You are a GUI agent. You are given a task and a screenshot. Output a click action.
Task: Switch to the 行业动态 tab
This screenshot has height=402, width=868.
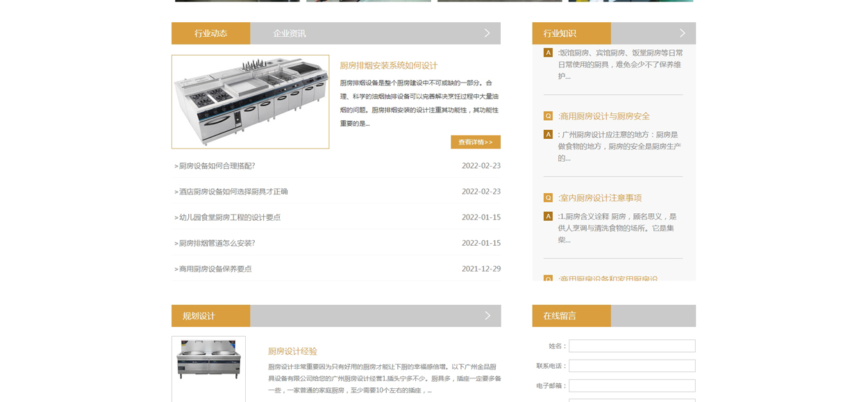click(x=210, y=33)
